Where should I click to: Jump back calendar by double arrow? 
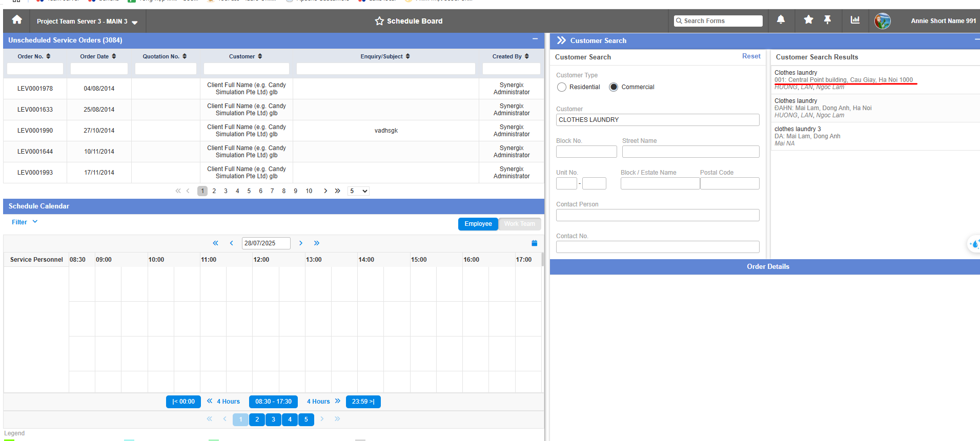[216, 243]
